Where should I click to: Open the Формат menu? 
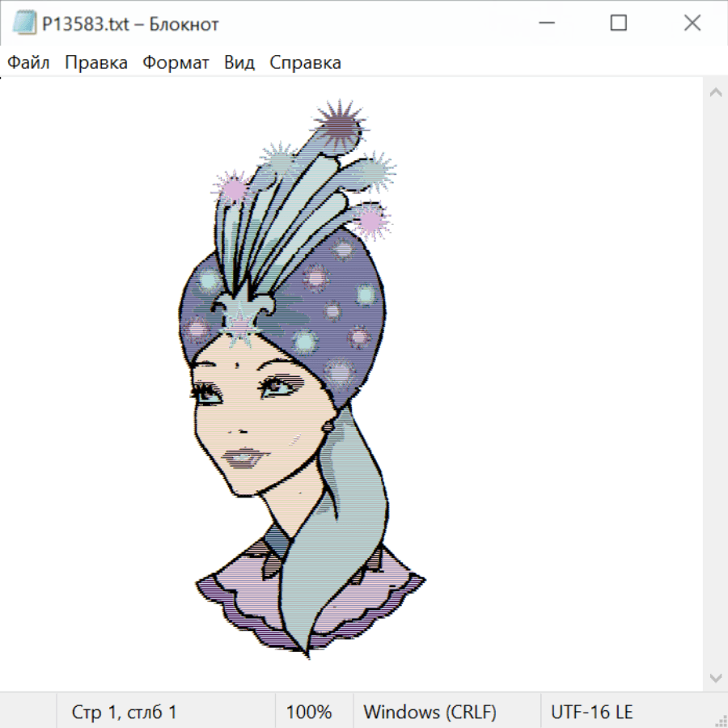176,63
